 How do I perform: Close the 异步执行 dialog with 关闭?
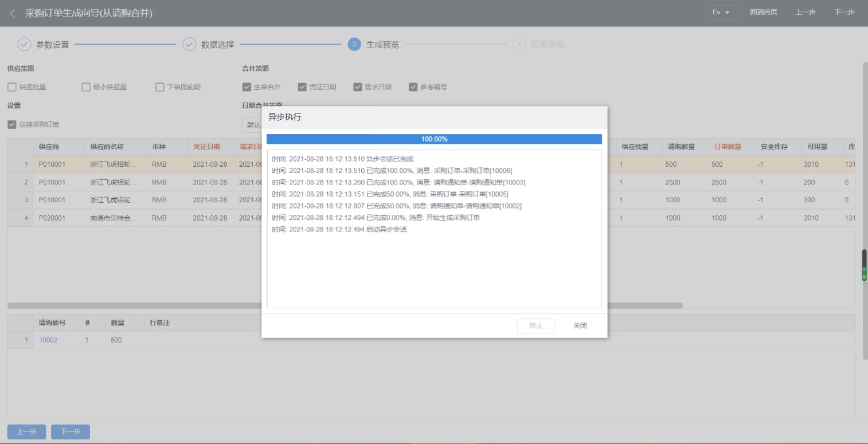(580, 325)
